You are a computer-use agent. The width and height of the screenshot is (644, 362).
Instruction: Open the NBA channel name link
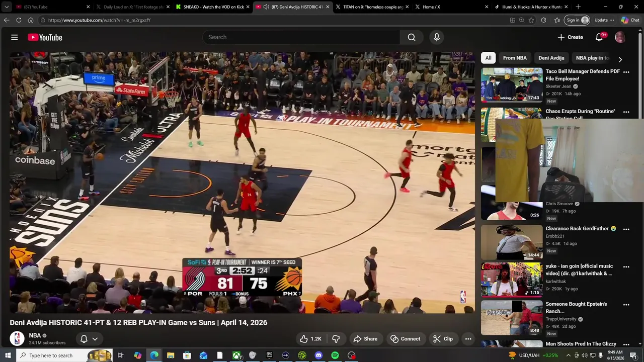click(35, 335)
